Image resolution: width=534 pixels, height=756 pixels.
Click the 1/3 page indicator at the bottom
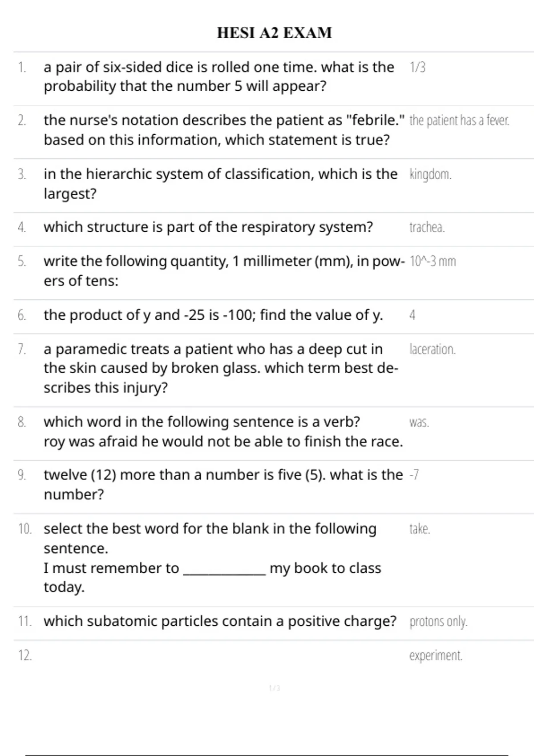275,688
